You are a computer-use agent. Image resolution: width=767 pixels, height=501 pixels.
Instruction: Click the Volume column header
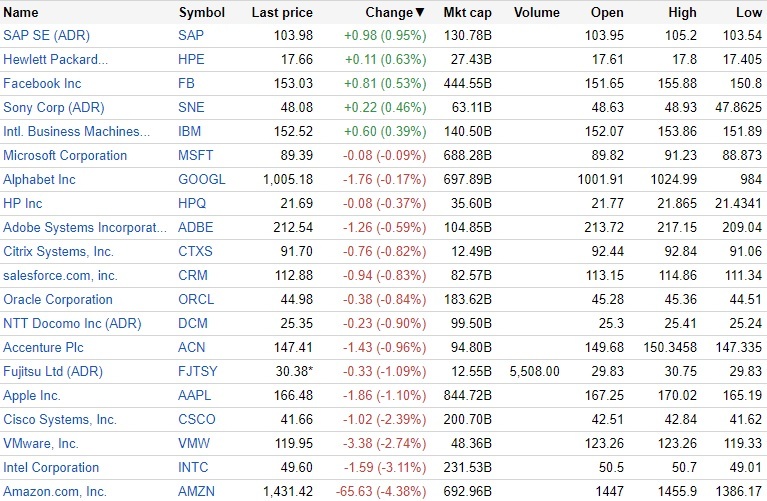(x=536, y=13)
